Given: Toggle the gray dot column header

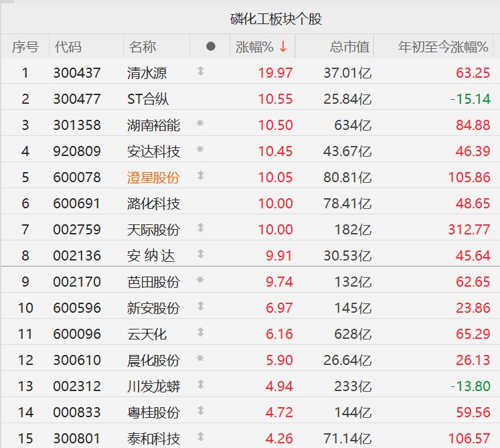Looking at the screenshot, I should tap(210, 47).
